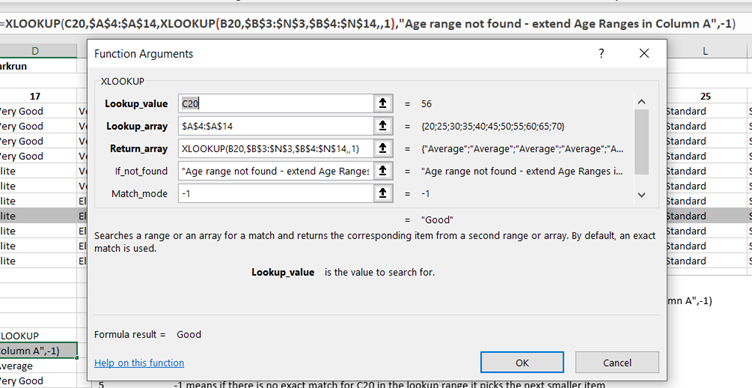This screenshot has width=752, height=388.
Task: Click the arguments scrollbar down arrow
Action: (x=641, y=195)
